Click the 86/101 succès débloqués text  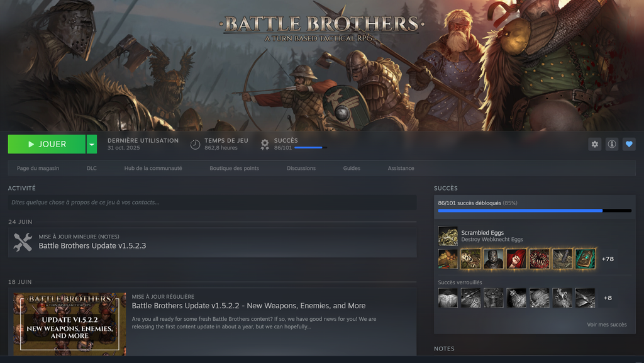[469, 203]
